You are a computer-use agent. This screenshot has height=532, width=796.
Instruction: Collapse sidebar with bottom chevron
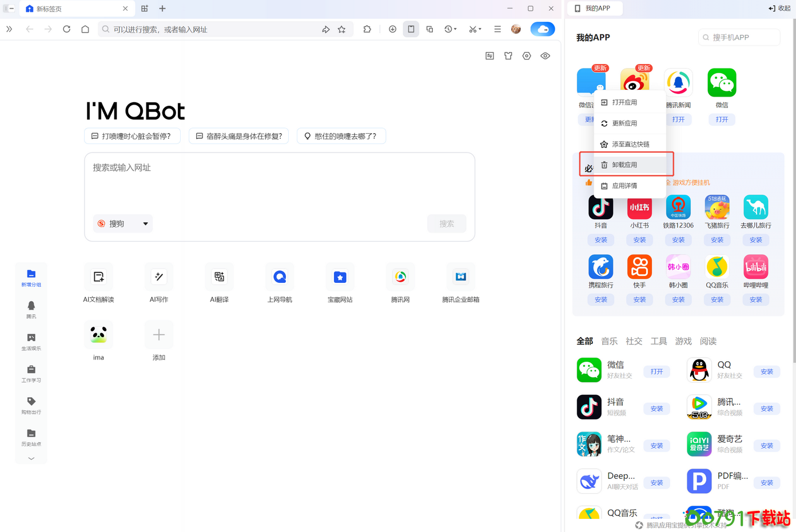click(31, 458)
